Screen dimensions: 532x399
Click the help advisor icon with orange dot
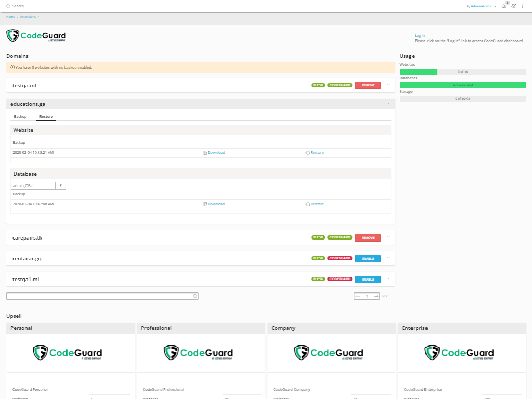tap(513, 6)
